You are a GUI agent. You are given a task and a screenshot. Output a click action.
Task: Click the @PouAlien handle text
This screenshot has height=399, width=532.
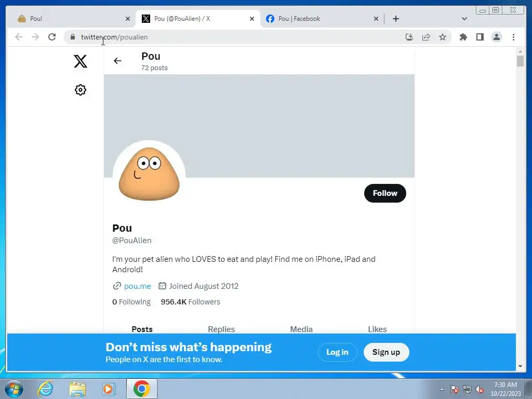coord(131,240)
